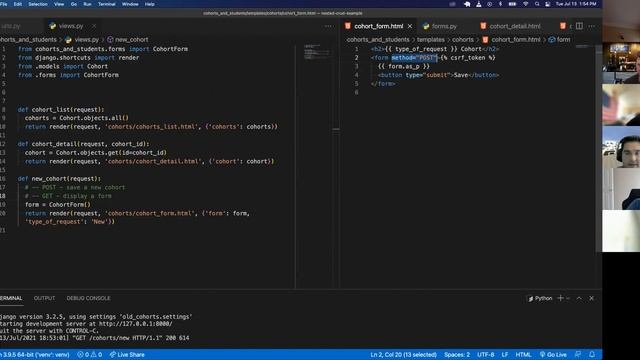Open the cohort_detail.html editor tab

(515, 26)
